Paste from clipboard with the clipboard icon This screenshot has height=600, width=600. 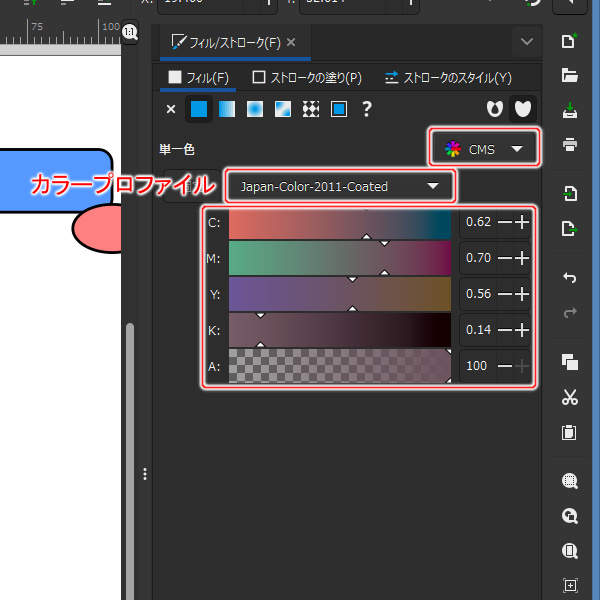pos(569,432)
